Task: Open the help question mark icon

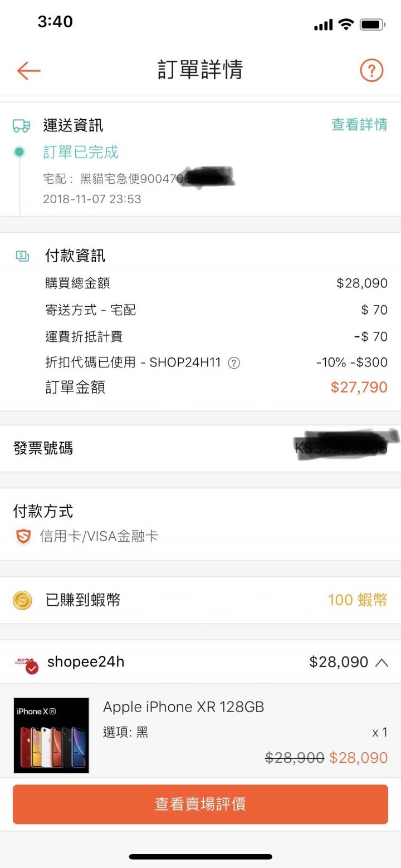Action: click(x=371, y=70)
